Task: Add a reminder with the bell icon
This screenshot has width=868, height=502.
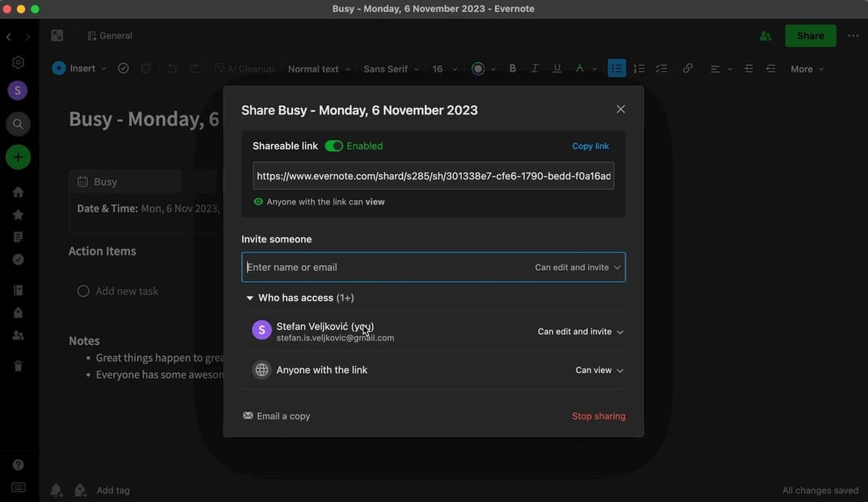Action: [x=57, y=490]
